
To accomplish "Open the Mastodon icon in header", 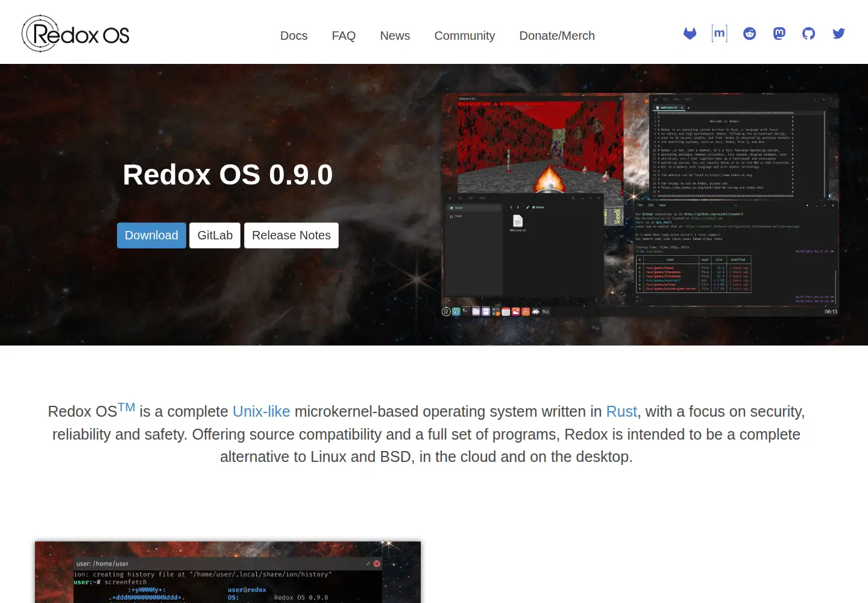I will point(779,34).
